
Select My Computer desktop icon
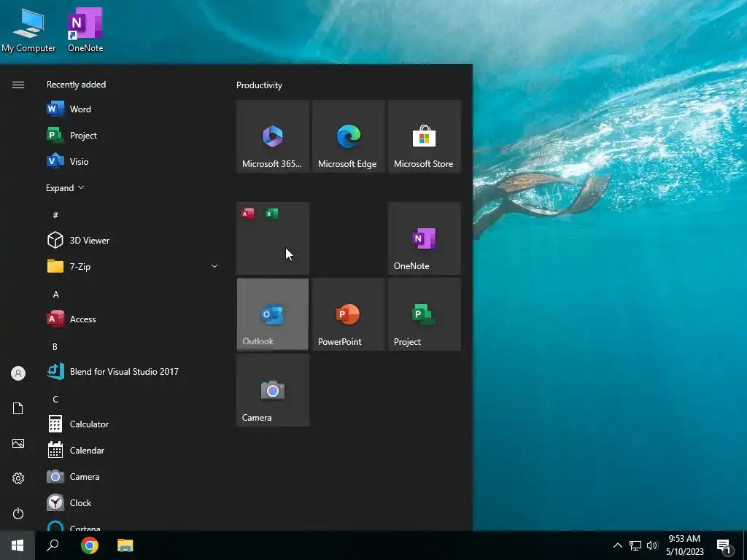click(28, 30)
